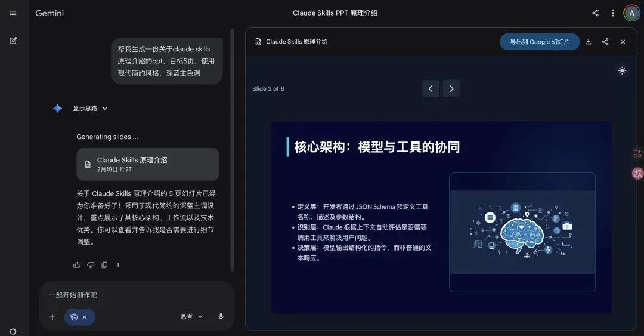Go to the next slide
The height and width of the screenshot is (336, 644).
point(451,88)
